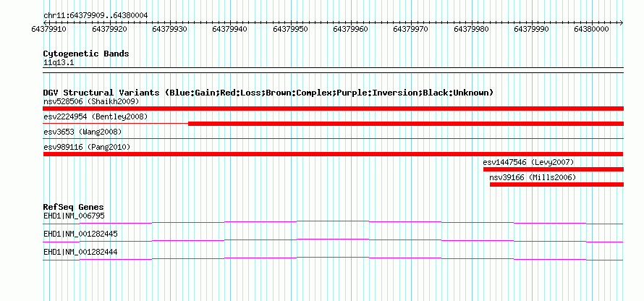This screenshot has width=644, height=301.
Task: Open variant nsv39166 (Mills2006) label
Action: (x=533, y=178)
